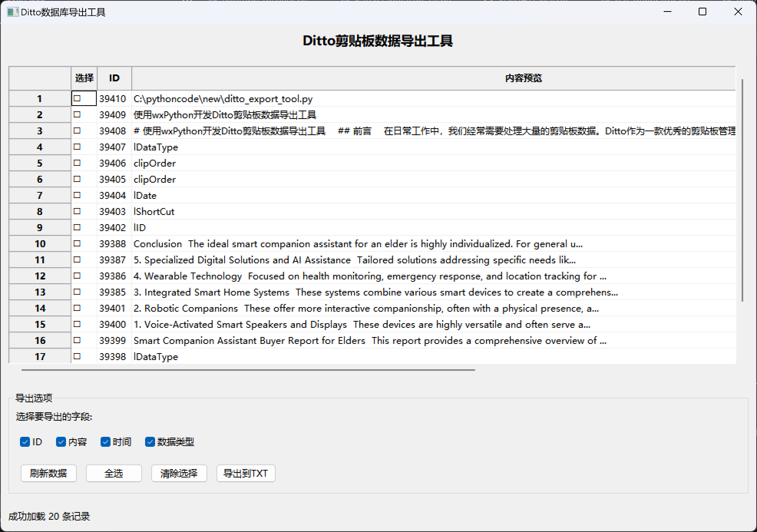Screen dimensions: 757x532
Task: Click the Conclusion content cell in row 10
Action: tap(434, 244)
